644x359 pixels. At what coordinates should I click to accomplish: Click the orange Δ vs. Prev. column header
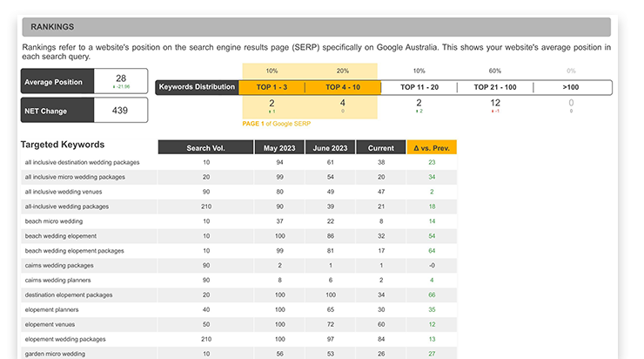click(432, 147)
